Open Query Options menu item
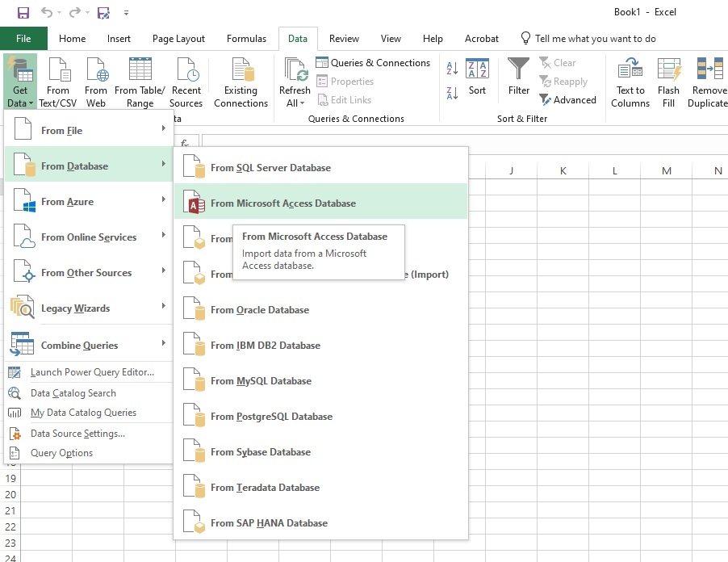 [x=88, y=453]
